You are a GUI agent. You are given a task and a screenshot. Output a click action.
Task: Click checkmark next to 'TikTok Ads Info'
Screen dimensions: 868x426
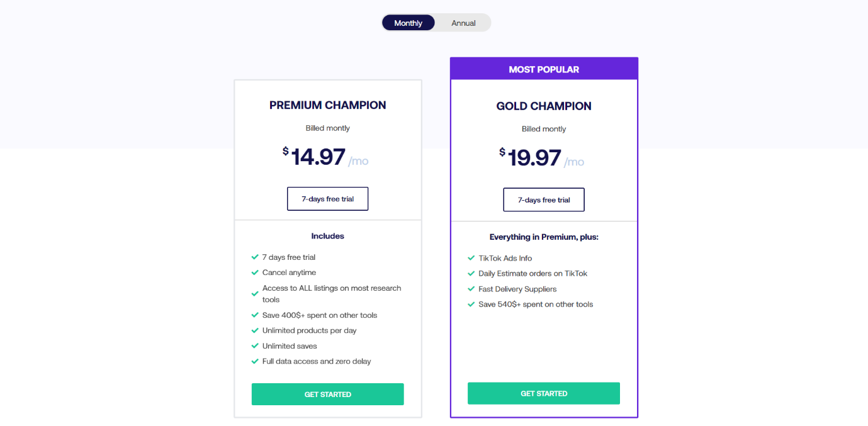pos(471,258)
